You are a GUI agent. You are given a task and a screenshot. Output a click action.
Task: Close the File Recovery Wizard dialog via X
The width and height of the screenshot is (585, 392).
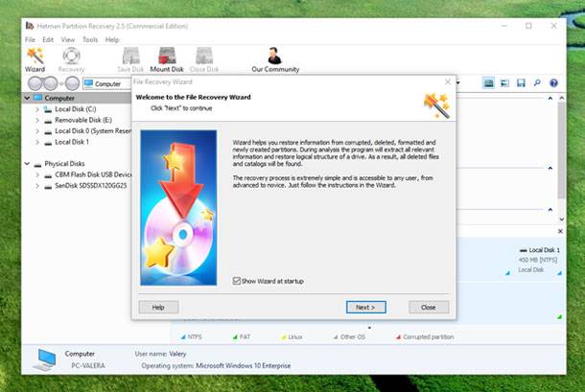click(448, 81)
